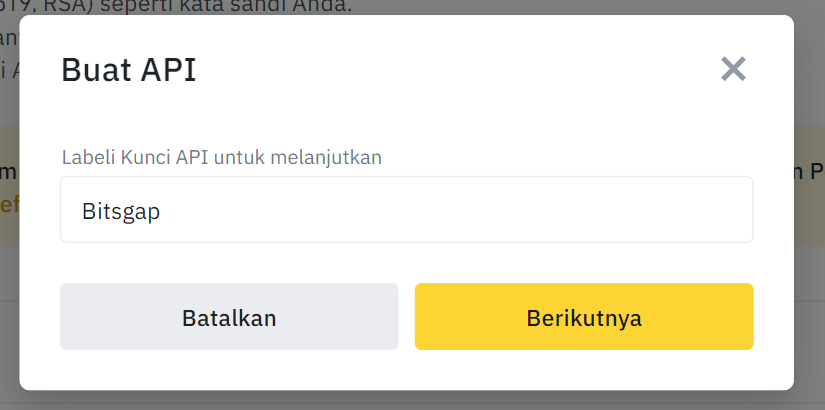
Task: Click the Batalkan button
Action: tap(229, 317)
